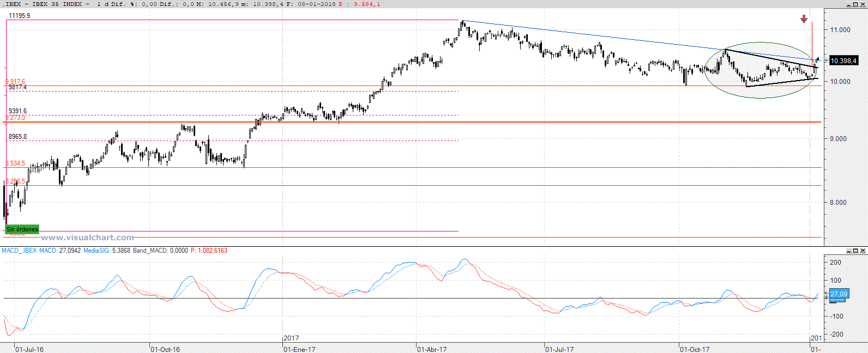
Task: Click the orange 9.917,6 level label
Action: (x=15, y=82)
